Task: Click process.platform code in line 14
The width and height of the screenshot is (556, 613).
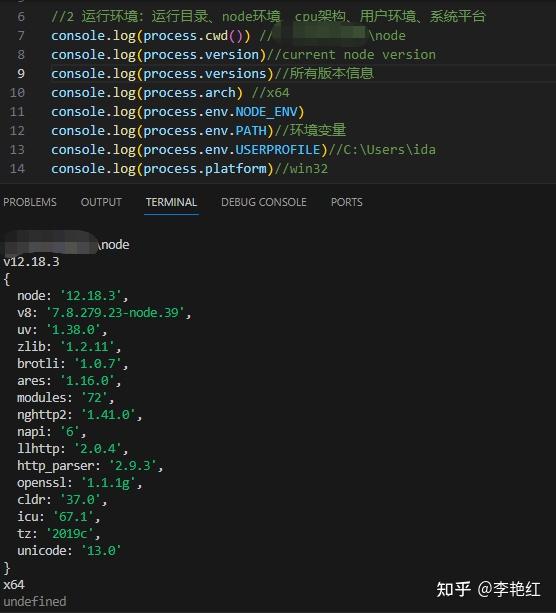Action: pyautogui.click(x=205, y=169)
